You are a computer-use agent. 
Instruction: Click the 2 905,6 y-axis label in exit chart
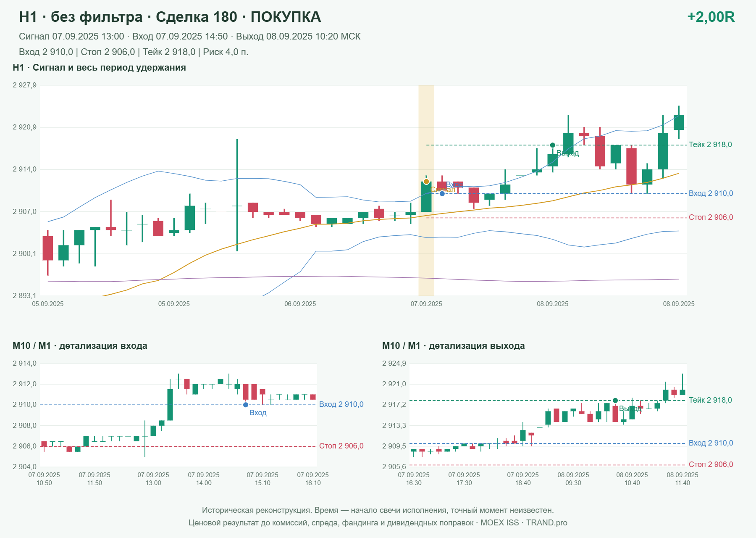tap(394, 467)
